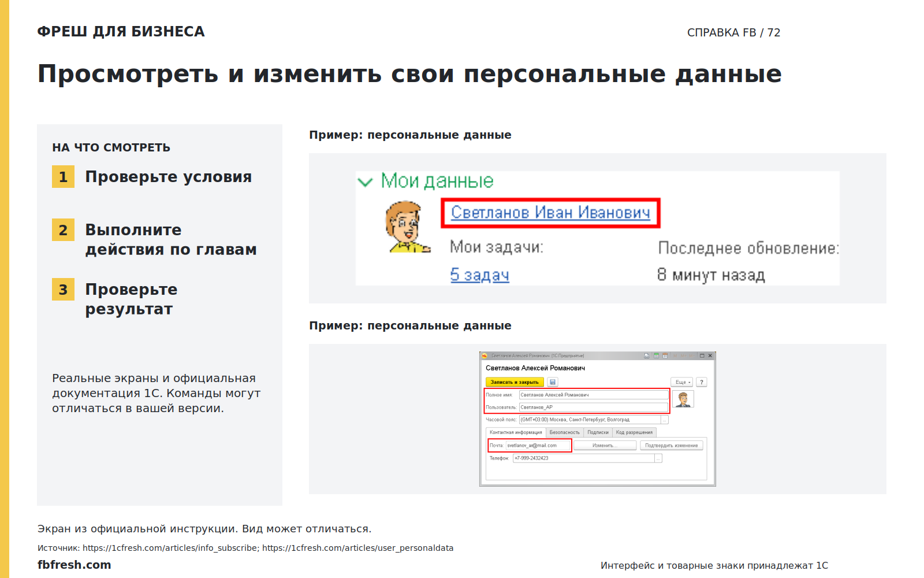Open the Подписки tab

(x=598, y=432)
